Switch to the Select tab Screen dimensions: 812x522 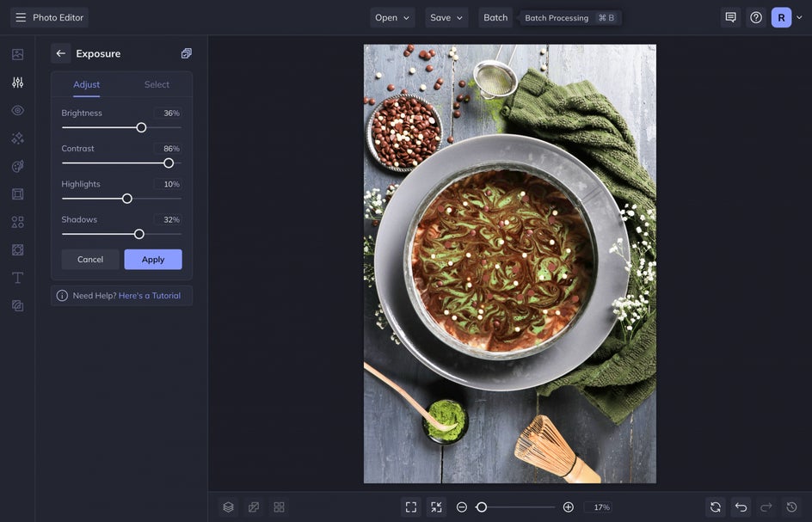point(157,84)
